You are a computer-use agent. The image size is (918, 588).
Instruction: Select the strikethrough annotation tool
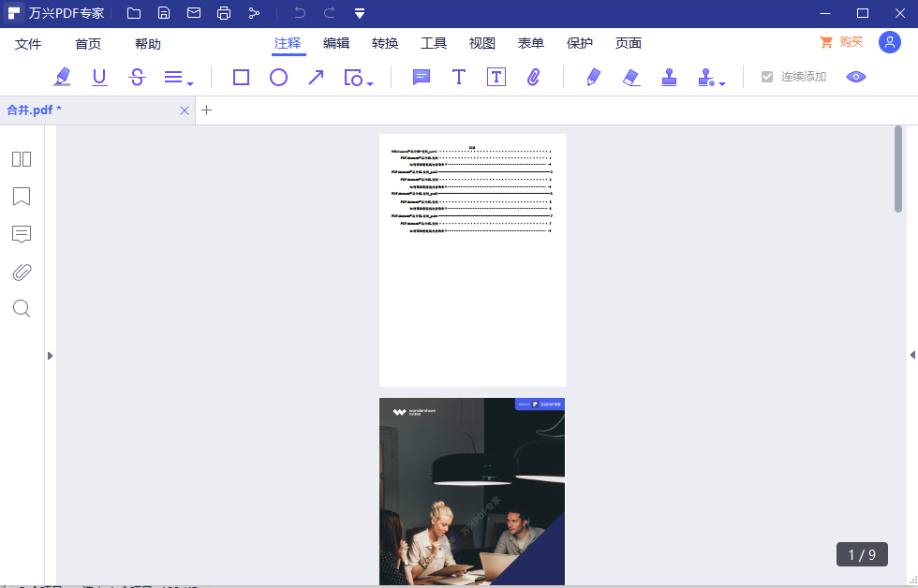(x=137, y=77)
